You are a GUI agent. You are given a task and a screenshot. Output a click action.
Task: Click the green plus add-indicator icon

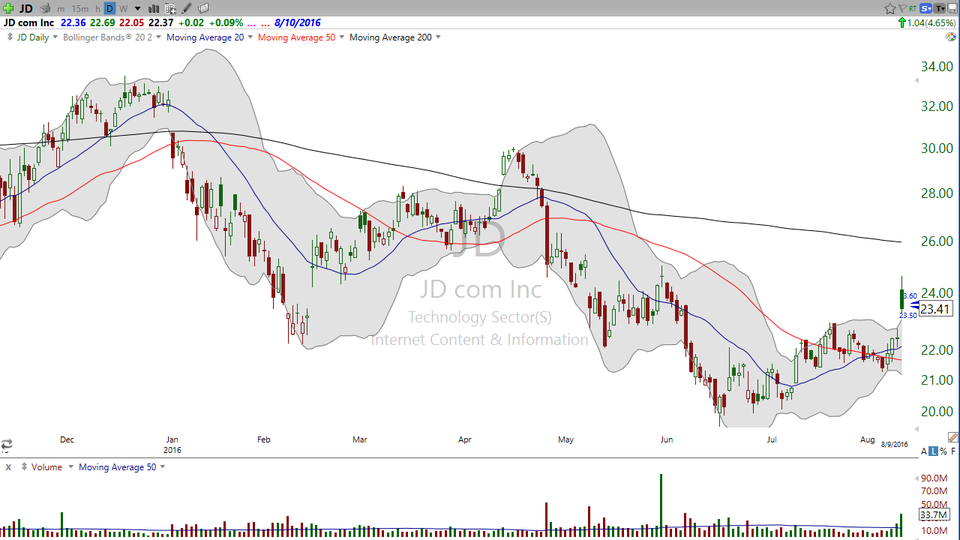(x=8, y=8)
